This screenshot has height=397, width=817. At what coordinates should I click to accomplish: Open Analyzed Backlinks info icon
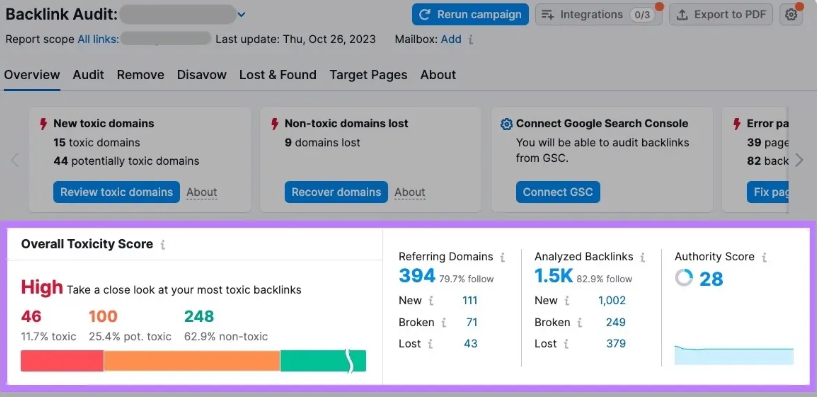642,257
